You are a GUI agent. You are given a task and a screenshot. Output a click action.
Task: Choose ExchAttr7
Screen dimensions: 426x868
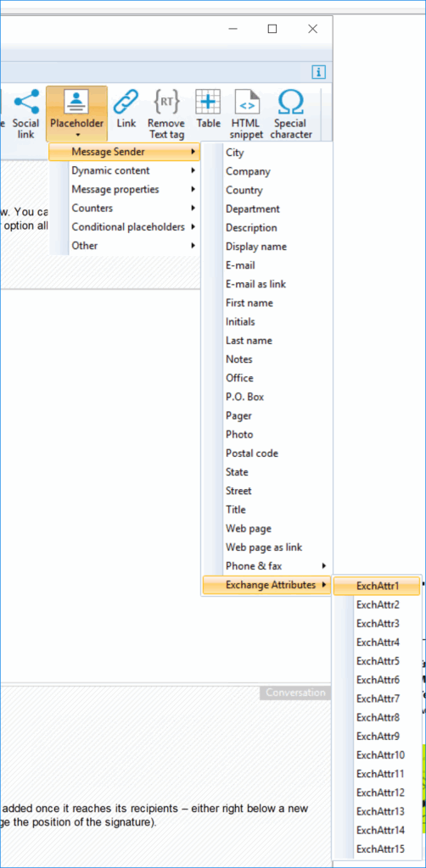(377, 698)
